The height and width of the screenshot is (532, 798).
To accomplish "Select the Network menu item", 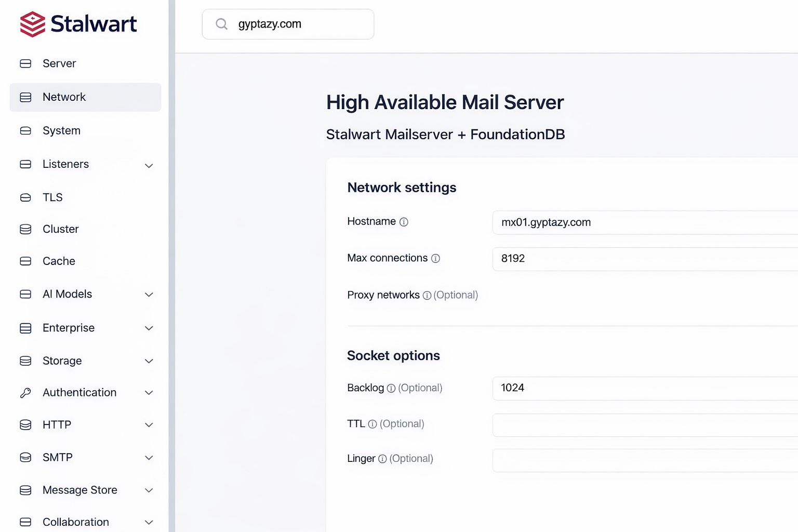I will click(86, 97).
